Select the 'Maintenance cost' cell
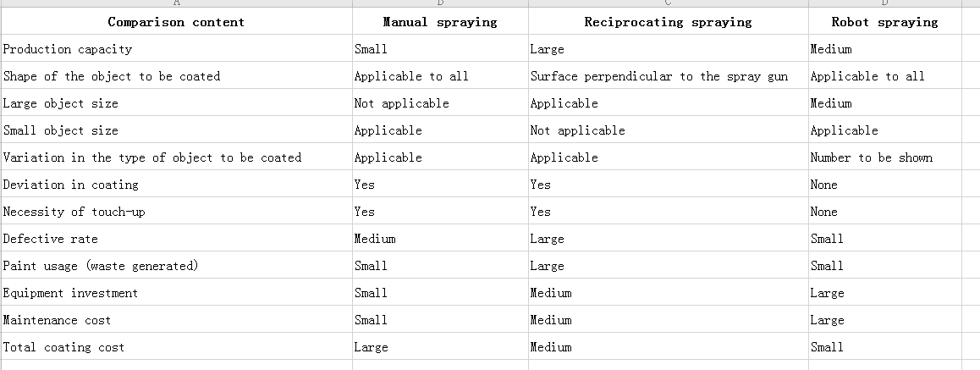The height and width of the screenshot is (370, 980). [176, 319]
